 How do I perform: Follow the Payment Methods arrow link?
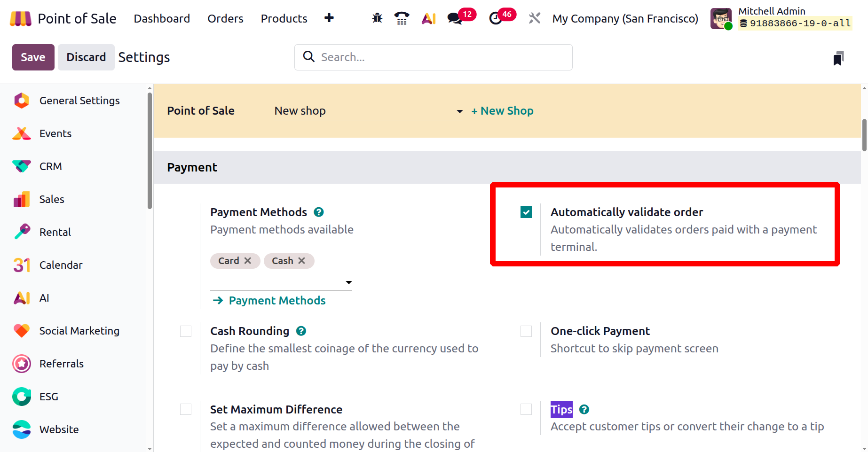(x=269, y=301)
